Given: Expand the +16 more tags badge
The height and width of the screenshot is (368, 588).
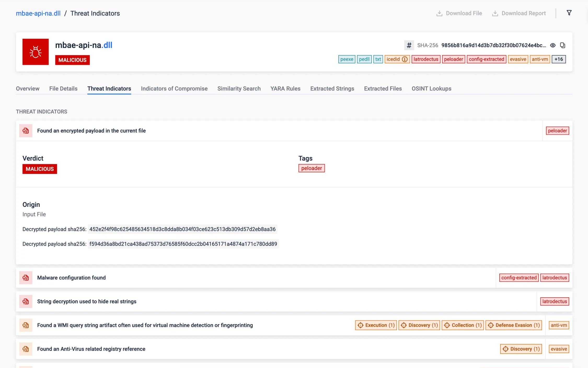Looking at the screenshot, I should click(x=559, y=59).
